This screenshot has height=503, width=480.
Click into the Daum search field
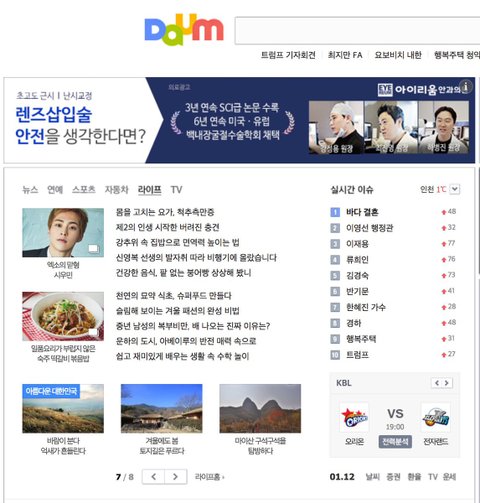click(357, 30)
